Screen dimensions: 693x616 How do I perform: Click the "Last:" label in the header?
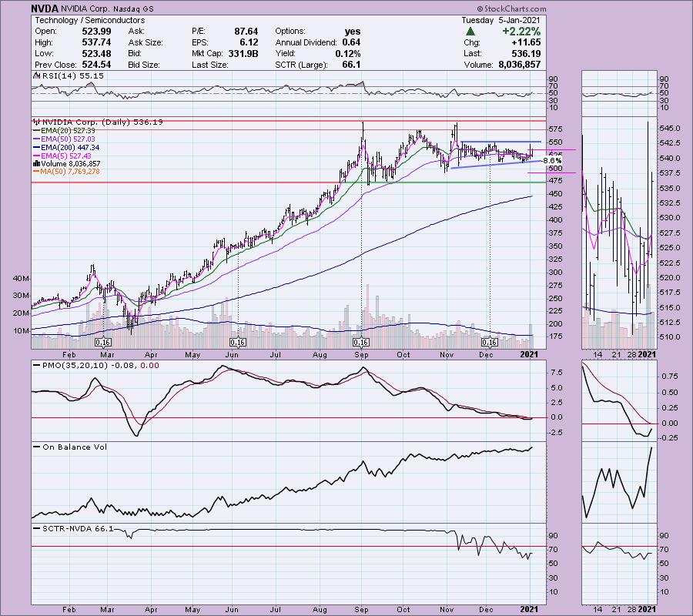coord(472,53)
